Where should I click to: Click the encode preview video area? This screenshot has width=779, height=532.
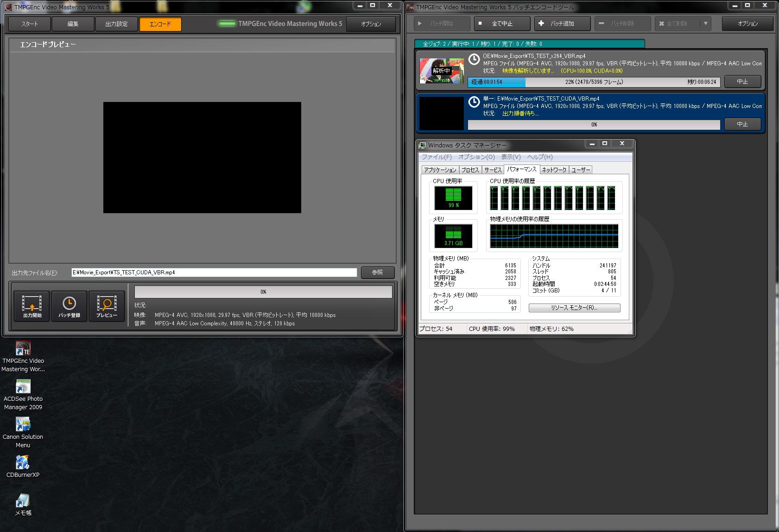[x=202, y=158]
